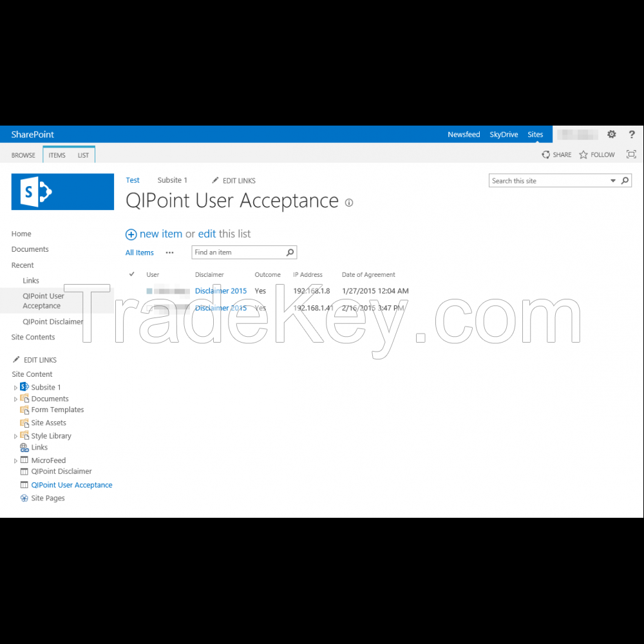The image size is (644, 644).
Task: Click the 1/27/2015 12:04 AM date cell
Action: [x=375, y=291]
